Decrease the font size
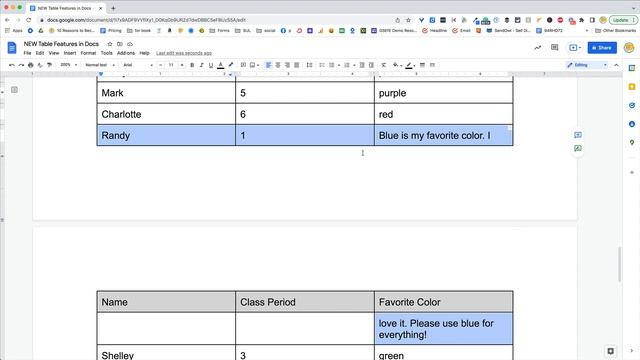Image resolution: width=640 pixels, height=360 pixels. 160,65
